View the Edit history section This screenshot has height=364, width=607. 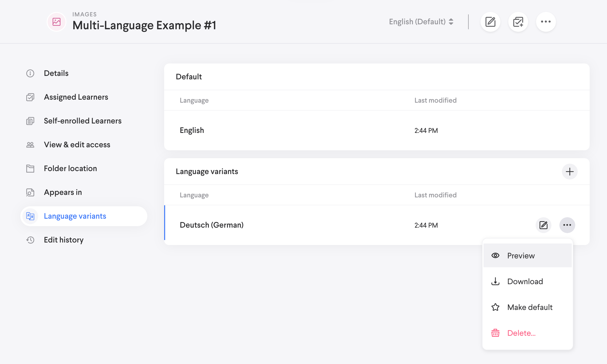[x=63, y=240]
